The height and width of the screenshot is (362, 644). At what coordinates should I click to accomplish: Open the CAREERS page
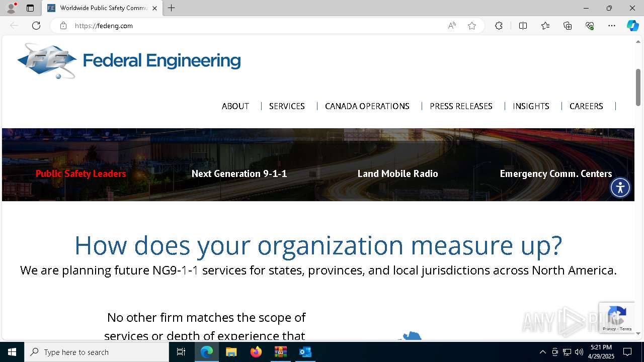click(x=586, y=106)
